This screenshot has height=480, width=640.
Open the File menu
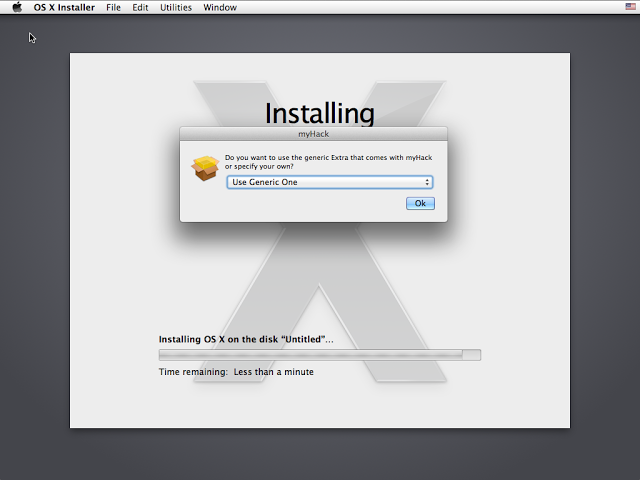(113, 7)
